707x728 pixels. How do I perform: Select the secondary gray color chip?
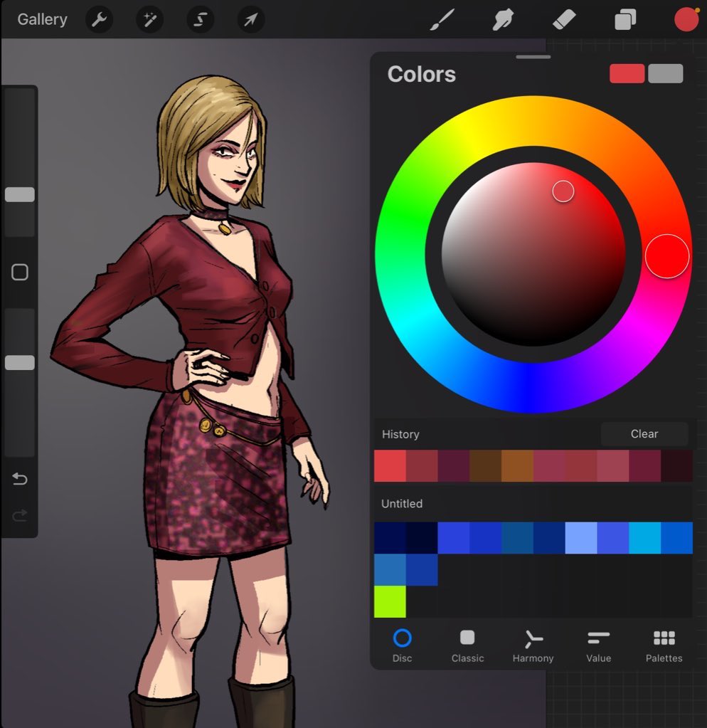point(666,74)
